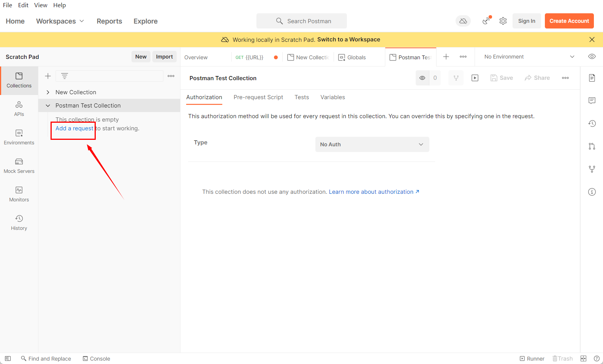Open the tab bar more options dots
Viewport: 603px width, 364px height.
coord(463,57)
